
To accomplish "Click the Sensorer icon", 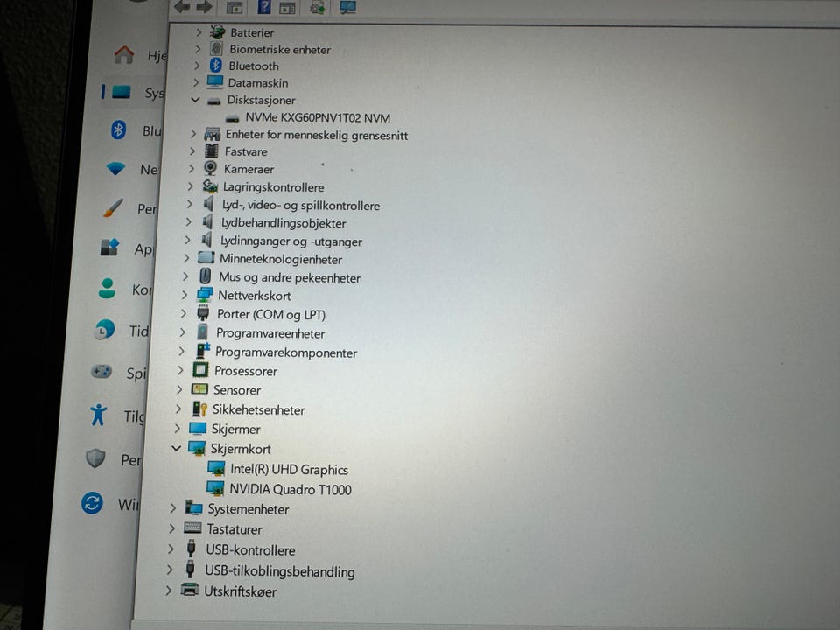I will [199, 388].
